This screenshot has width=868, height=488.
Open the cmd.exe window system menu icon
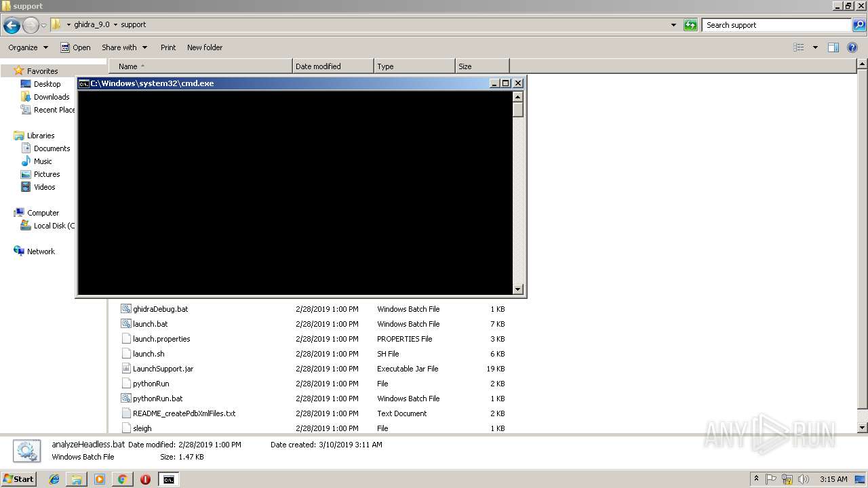pos(84,83)
